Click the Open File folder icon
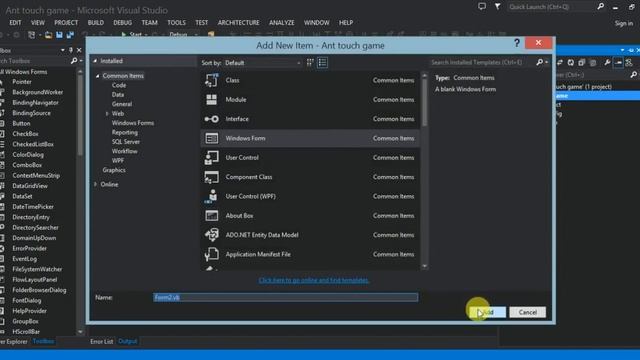 [x=48, y=35]
